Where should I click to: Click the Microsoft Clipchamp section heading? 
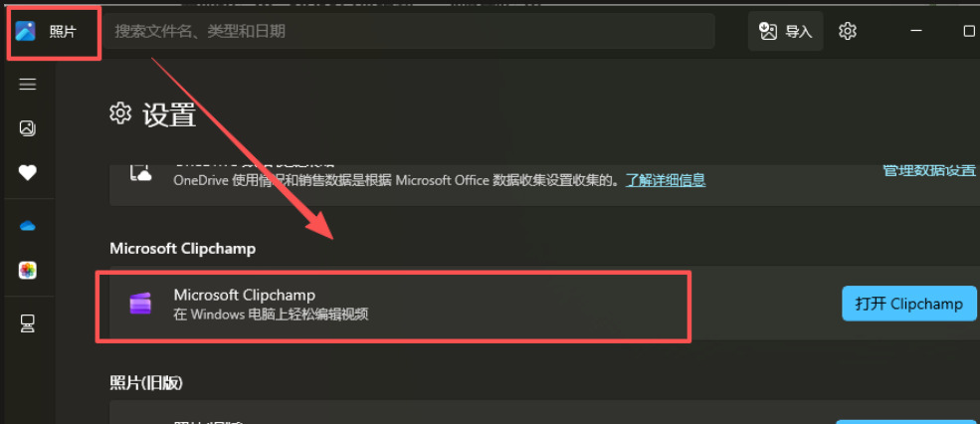pyautogui.click(x=182, y=248)
